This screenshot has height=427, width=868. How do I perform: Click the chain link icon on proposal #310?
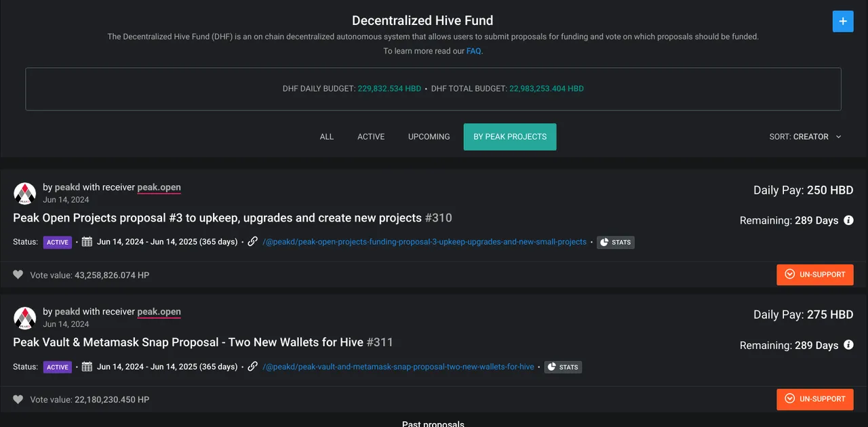click(x=253, y=242)
